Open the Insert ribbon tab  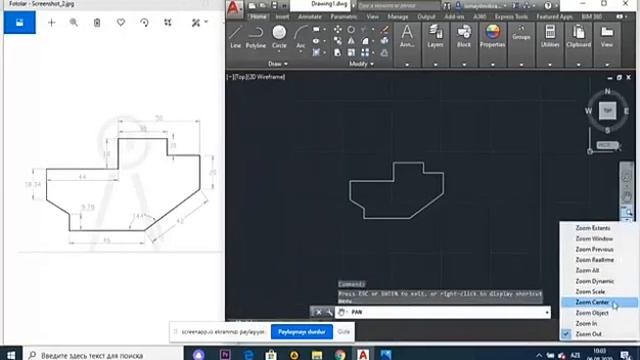tap(282, 17)
